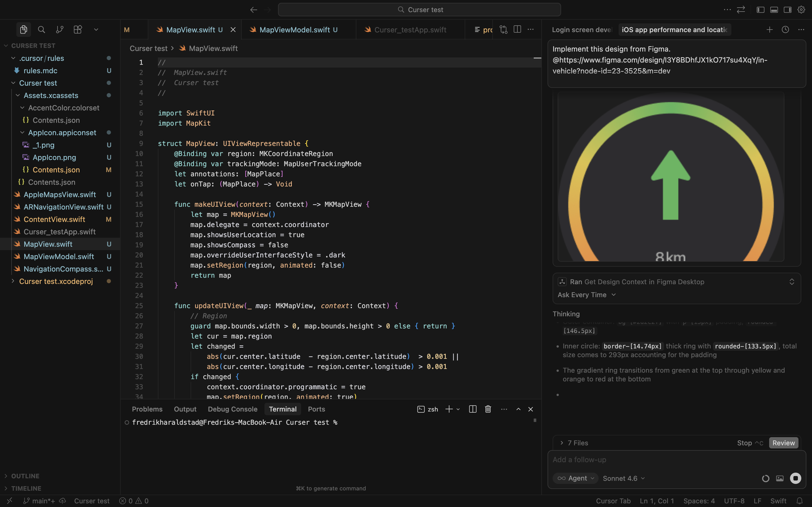Attach an image to the chat
This screenshot has width=812, height=507.
click(x=780, y=478)
